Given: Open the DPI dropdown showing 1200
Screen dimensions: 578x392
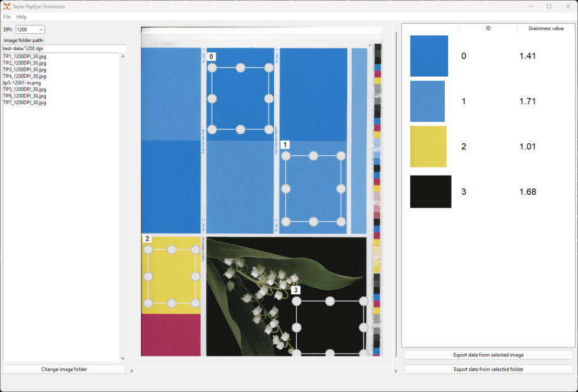Looking at the screenshot, I should click(x=30, y=29).
